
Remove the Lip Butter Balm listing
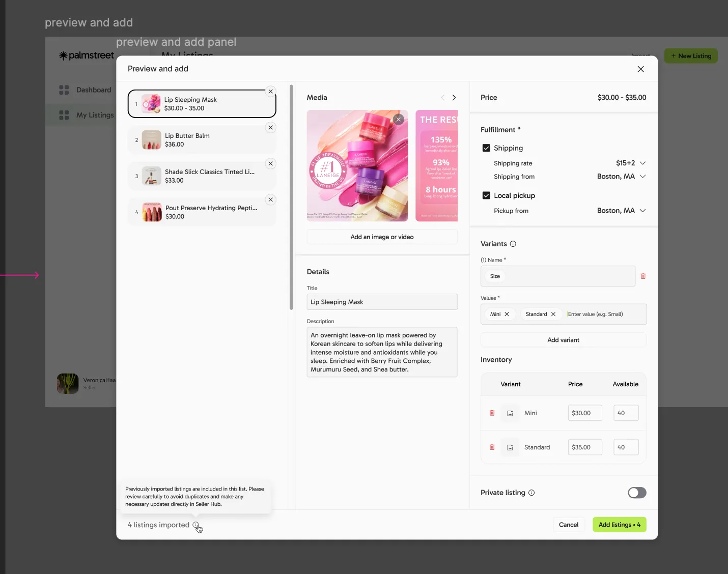(x=271, y=128)
